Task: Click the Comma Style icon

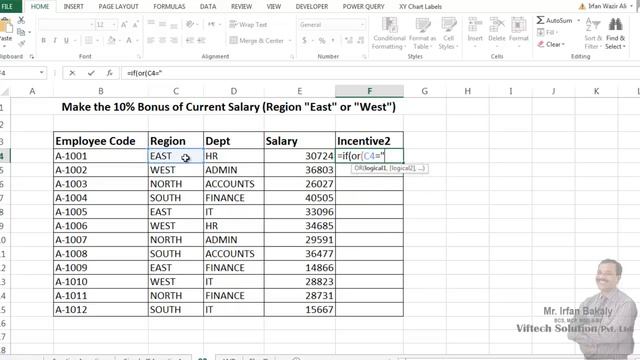Action: [333, 40]
